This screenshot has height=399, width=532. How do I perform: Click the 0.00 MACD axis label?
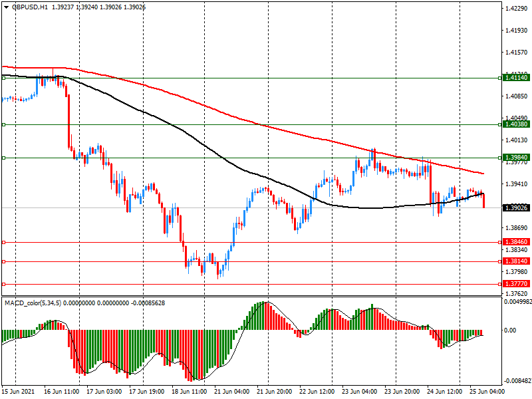(x=510, y=330)
